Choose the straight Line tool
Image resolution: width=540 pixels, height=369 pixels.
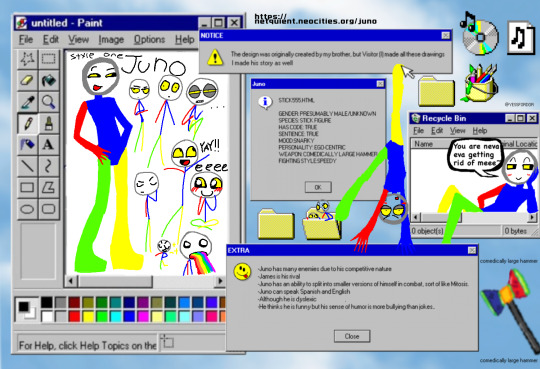27,166
